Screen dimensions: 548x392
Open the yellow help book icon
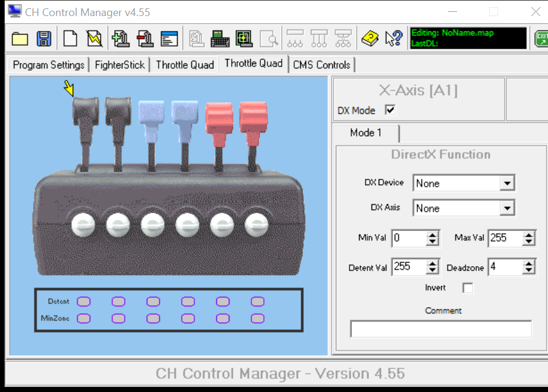click(x=370, y=39)
